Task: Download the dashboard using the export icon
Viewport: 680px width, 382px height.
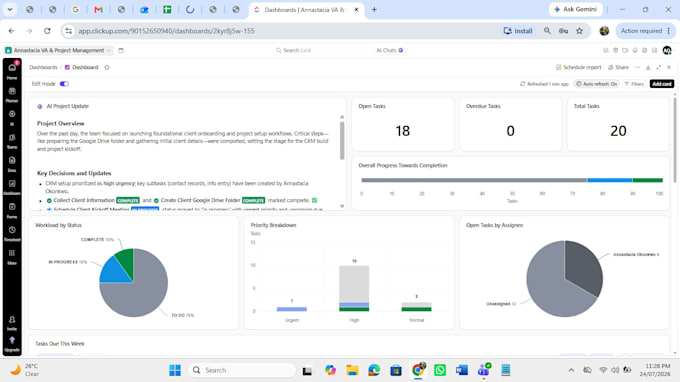Action: pyautogui.click(x=648, y=67)
